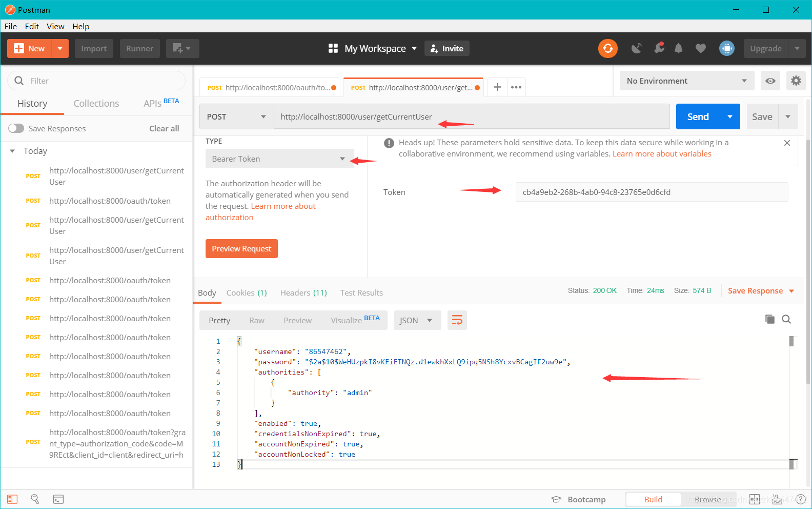
Task: Select the Raw response view
Action: (x=257, y=320)
